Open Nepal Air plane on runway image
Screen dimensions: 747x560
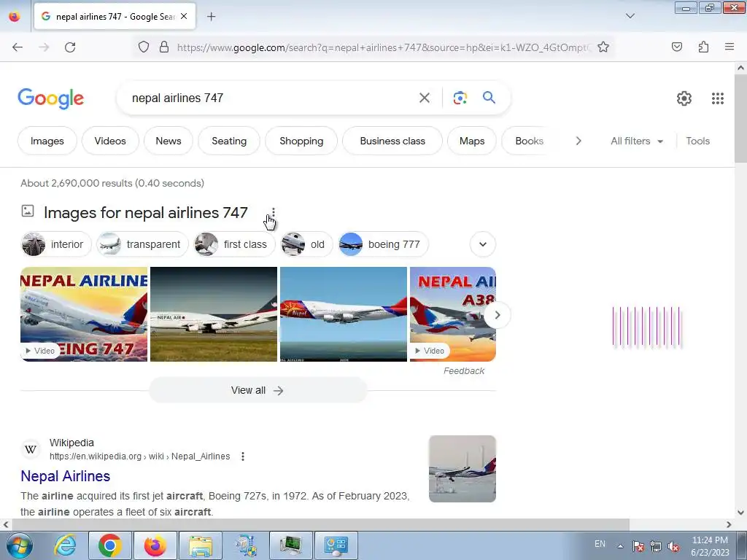[x=214, y=314]
